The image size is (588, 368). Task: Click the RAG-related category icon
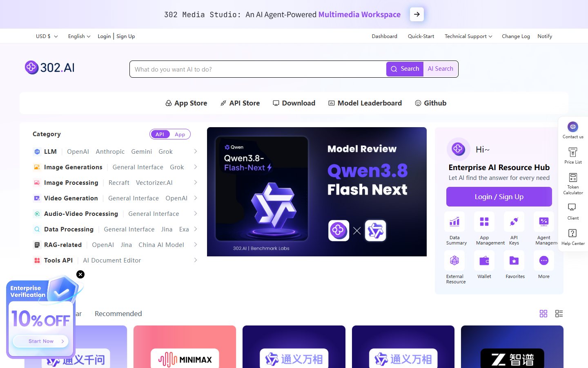37,245
